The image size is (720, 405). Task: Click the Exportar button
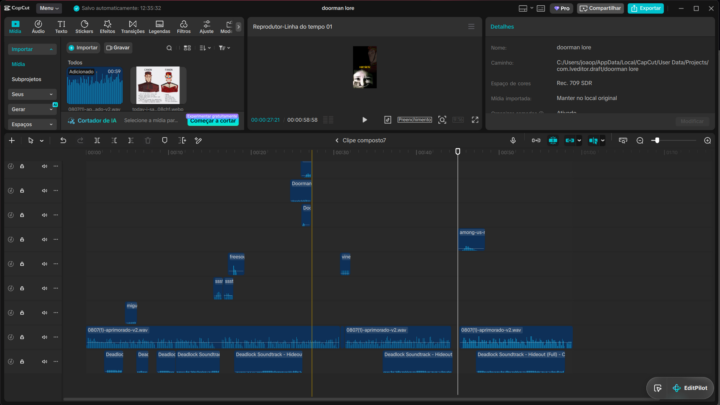pos(646,8)
